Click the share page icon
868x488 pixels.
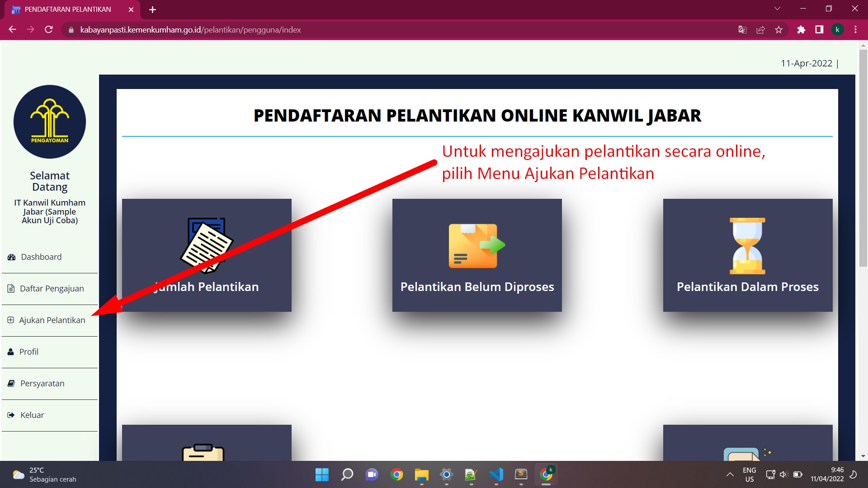click(x=760, y=30)
